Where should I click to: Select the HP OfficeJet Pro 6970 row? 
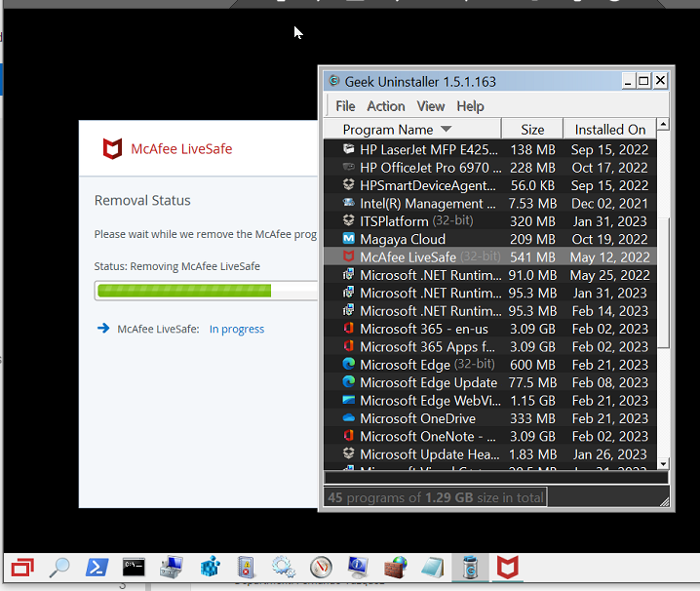click(490, 168)
